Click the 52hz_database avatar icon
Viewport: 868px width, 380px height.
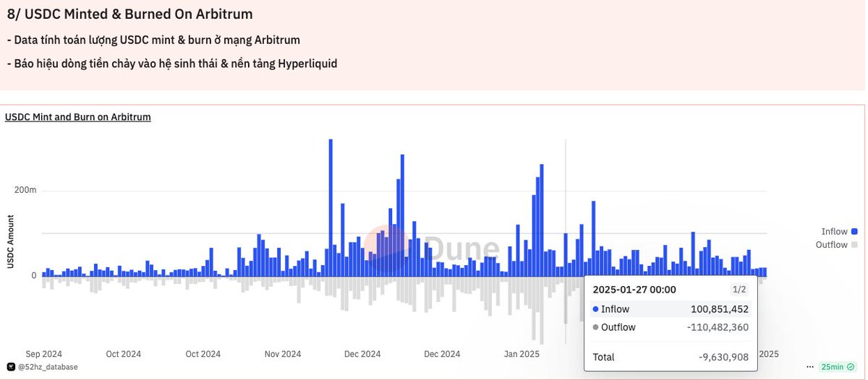coord(11,367)
